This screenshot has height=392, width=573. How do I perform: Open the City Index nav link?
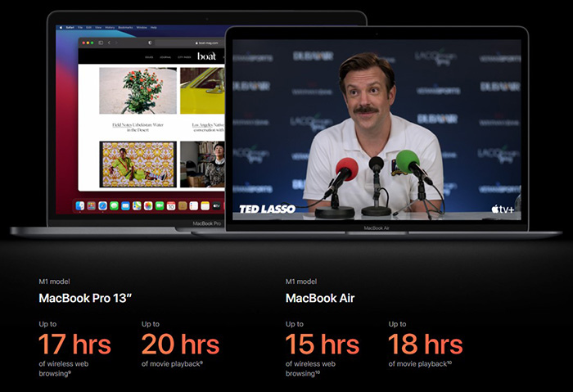pos(184,57)
